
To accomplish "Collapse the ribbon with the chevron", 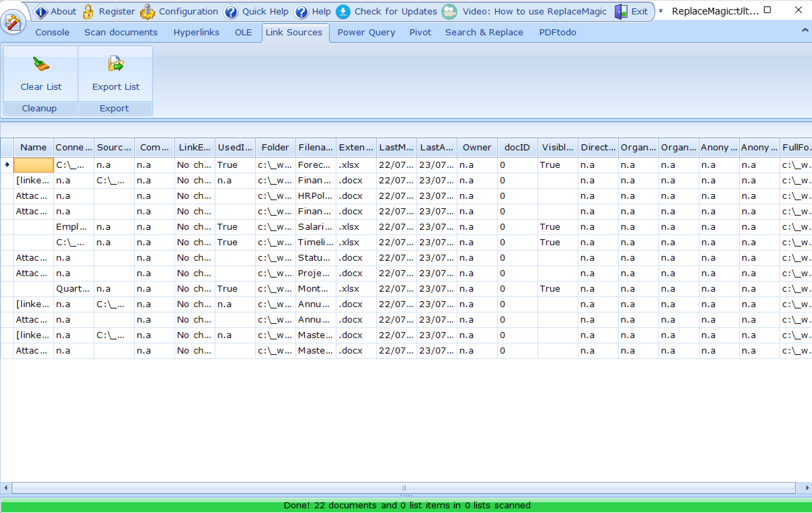I will tap(805, 30).
